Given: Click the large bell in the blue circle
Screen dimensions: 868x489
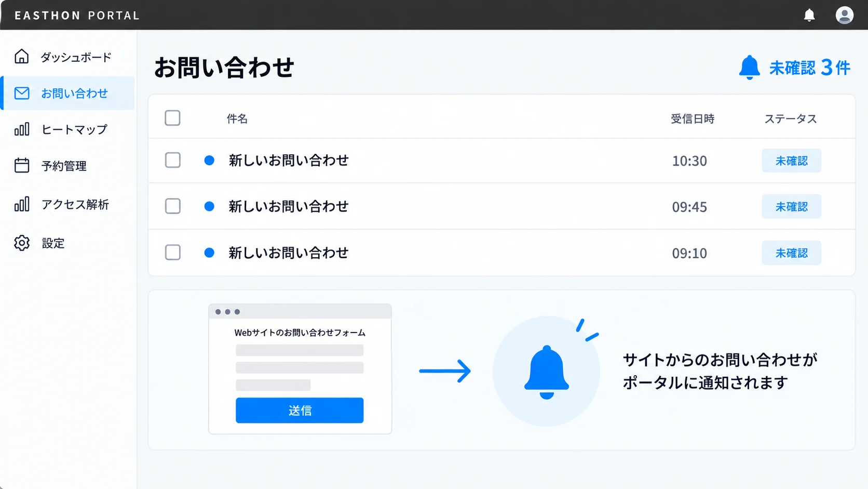Looking at the screenshot, I should pos(547,372).
